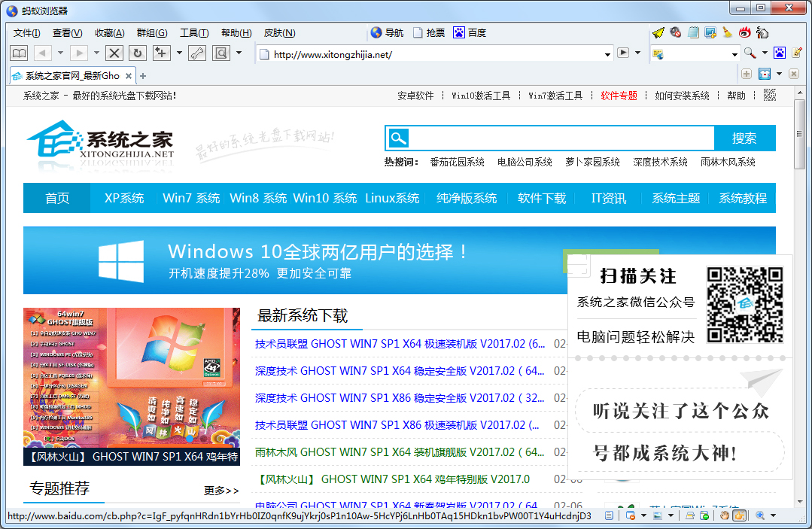Click the search magnifier icon beside search box

coord(750,53)
